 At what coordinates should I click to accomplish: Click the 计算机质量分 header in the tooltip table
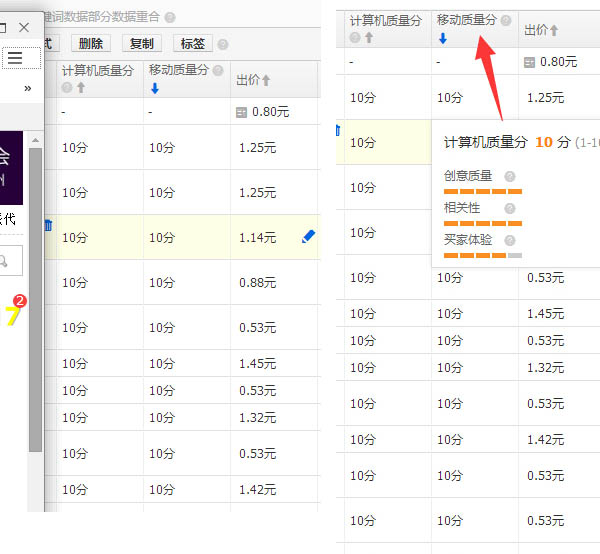386,21
